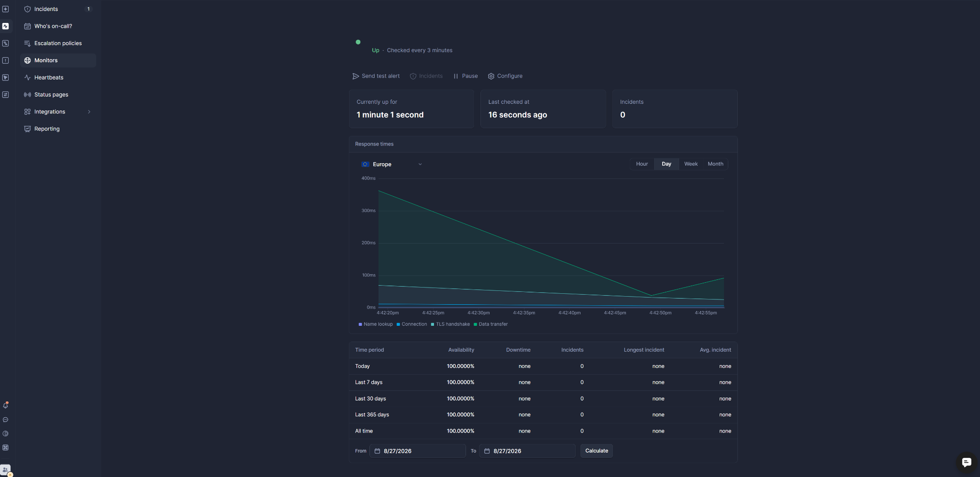Click the Calculate button
Viewport: 980px width, 477px height.
[596, 451]
